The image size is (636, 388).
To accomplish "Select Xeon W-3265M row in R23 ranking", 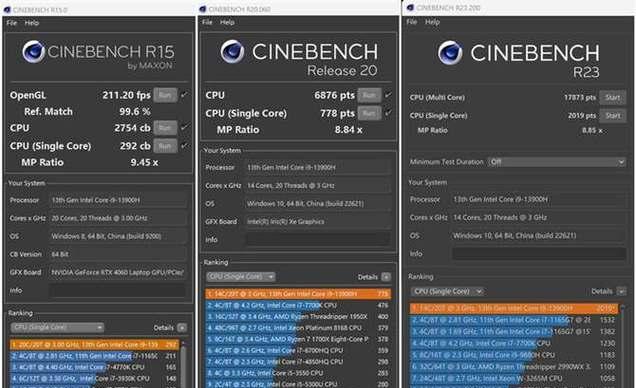I will pyautogui.click(x=514, y=378).
